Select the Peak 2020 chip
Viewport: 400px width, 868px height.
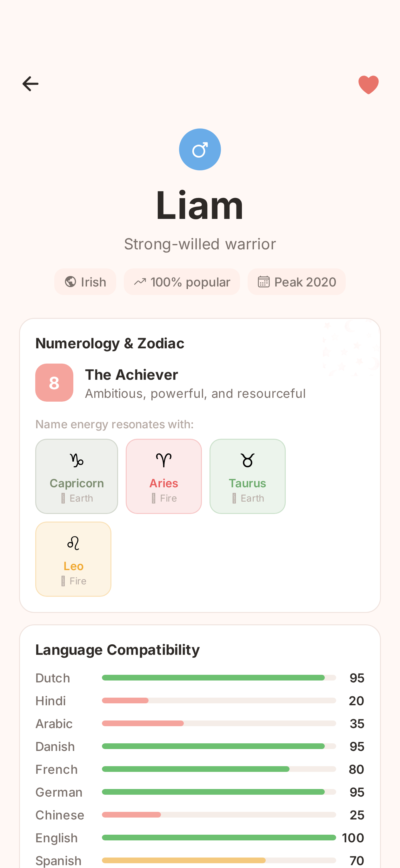[297, 282]
